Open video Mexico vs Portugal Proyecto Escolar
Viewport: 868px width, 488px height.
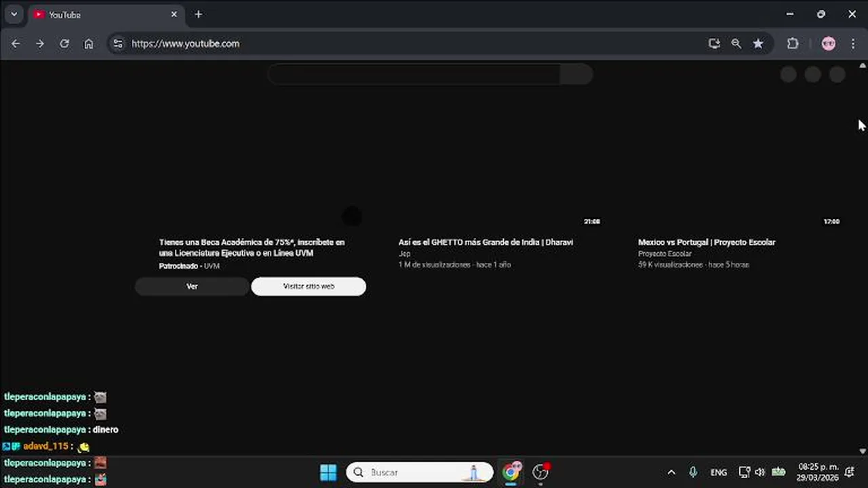point(707,242)
